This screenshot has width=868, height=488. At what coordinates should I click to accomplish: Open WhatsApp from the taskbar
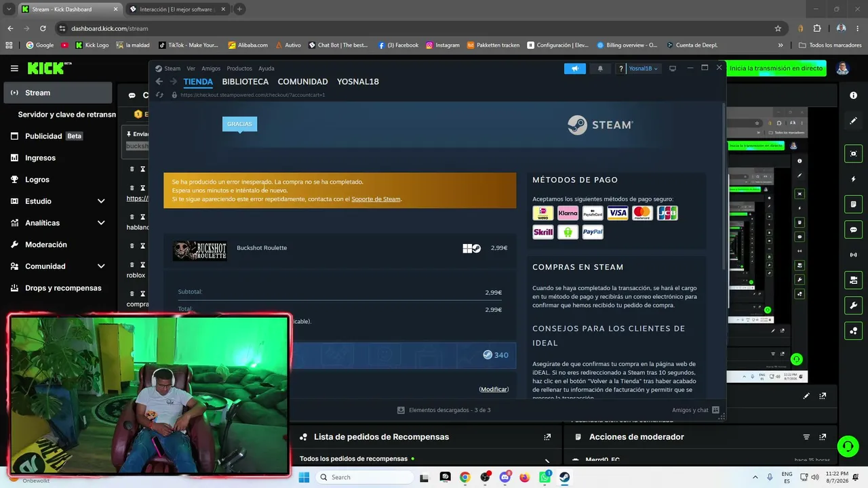click(x=545, y=477)
